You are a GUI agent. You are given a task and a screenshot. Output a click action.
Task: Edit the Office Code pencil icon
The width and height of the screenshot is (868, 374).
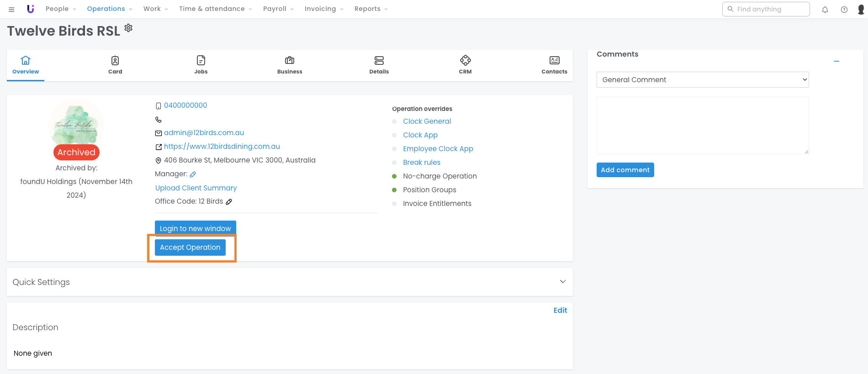click(x=229, y=202)
